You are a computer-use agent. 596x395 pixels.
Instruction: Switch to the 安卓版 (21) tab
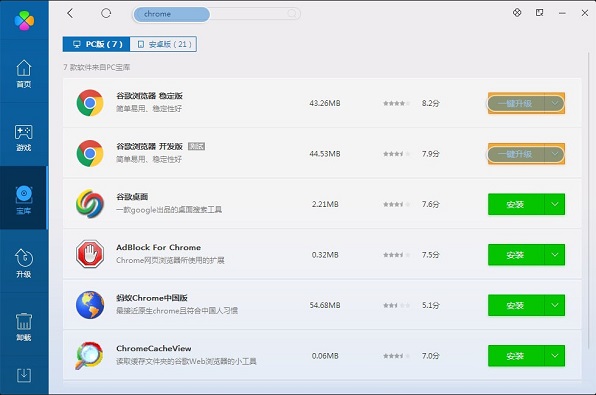pos(163,44)
